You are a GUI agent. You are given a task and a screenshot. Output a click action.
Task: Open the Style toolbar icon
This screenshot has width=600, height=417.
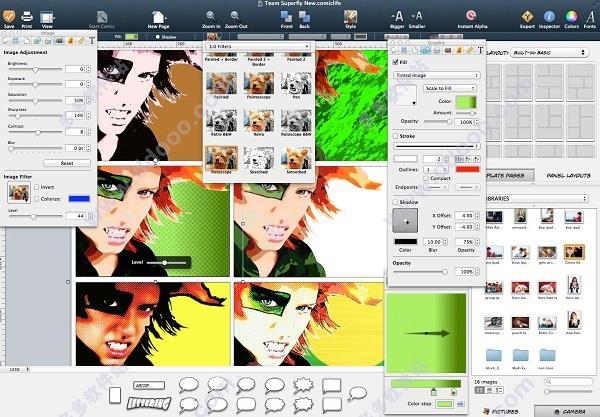click(x=351, y=17)
